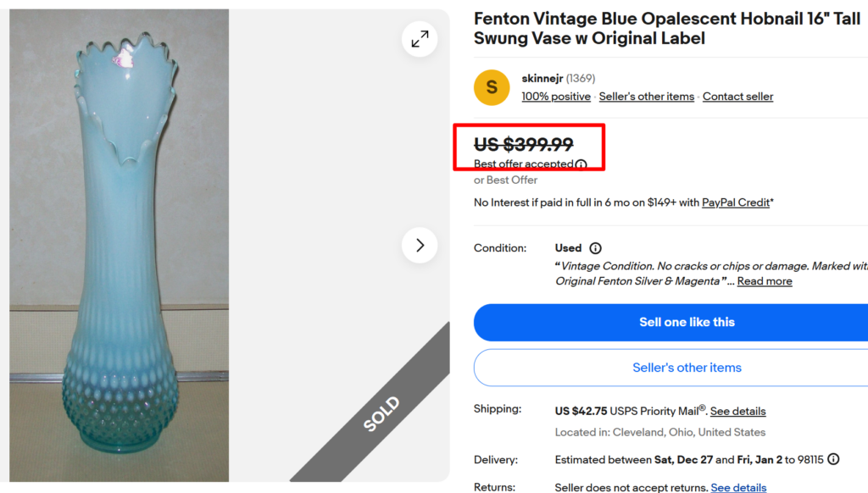Open the PayPal Credit link
Image resolution: width=868 pixels, height=493 pixels.
click(x=736, y=202)
